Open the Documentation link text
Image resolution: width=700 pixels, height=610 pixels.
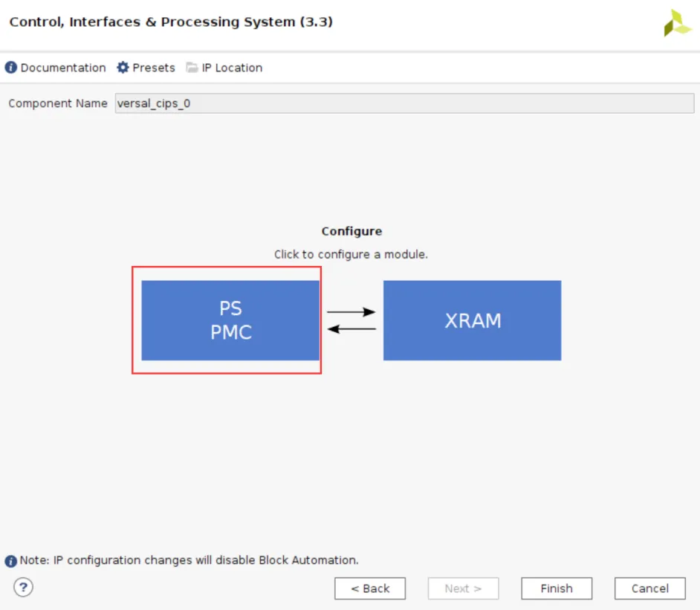tap(63, 68)
